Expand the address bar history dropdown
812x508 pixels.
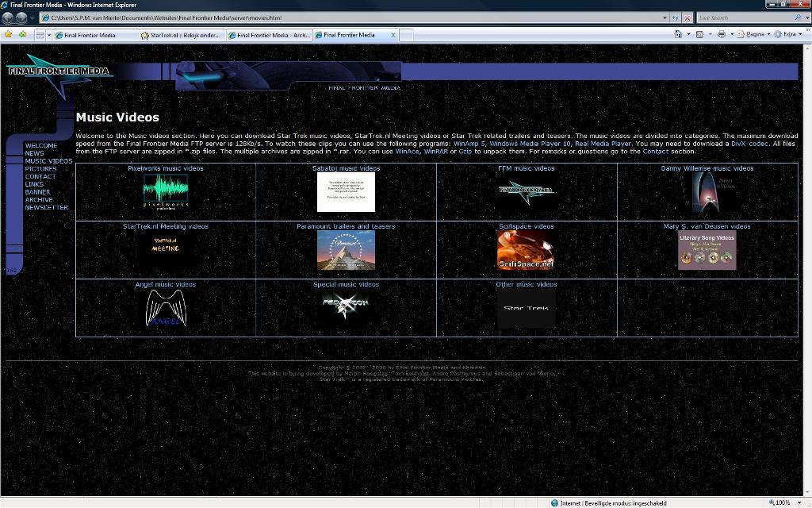pyautogui.click(x=665, y=17)
